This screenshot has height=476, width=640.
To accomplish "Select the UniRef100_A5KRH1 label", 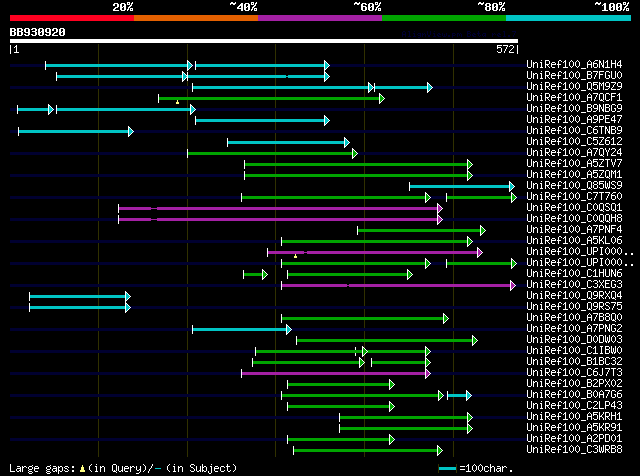I will [574, 417].
